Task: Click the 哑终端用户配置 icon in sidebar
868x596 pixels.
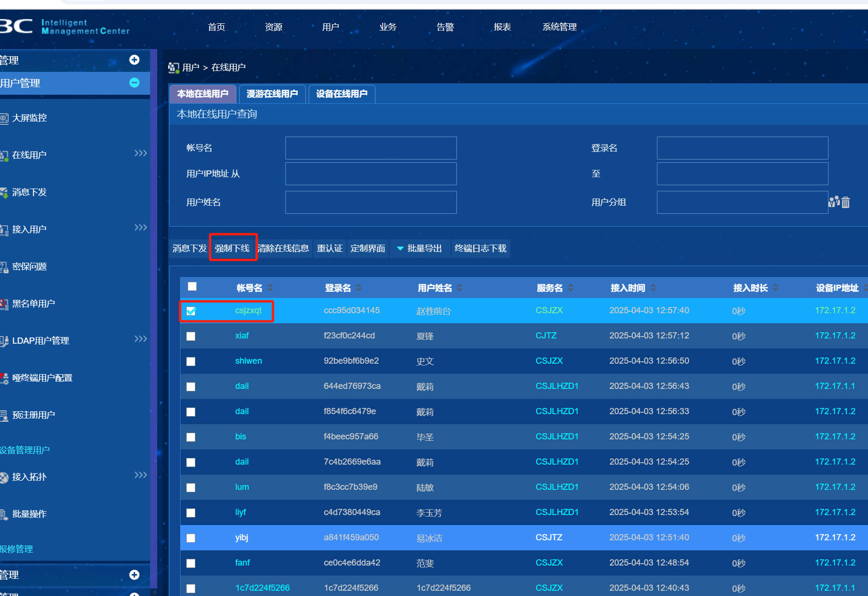Action: [x=4, y=378]
